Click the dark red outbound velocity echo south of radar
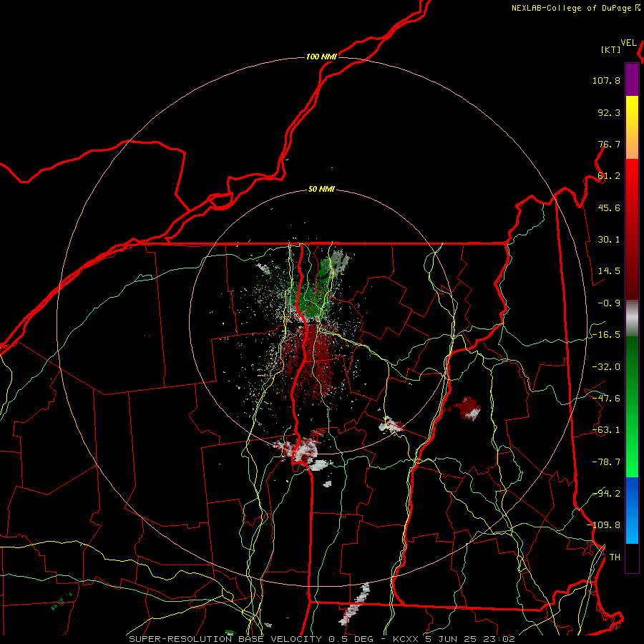The width and height of the screenshot is (644, 644). (x=310, y=361)
